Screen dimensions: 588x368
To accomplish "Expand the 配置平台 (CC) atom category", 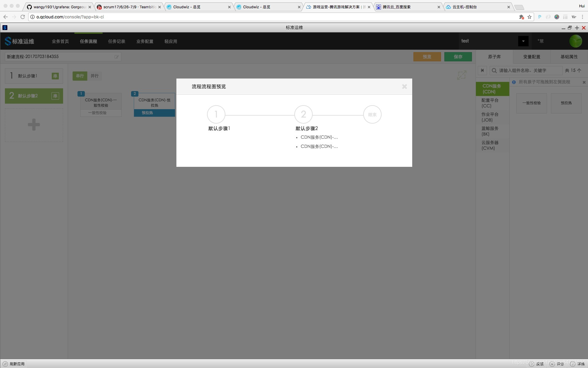I will 490,103.
